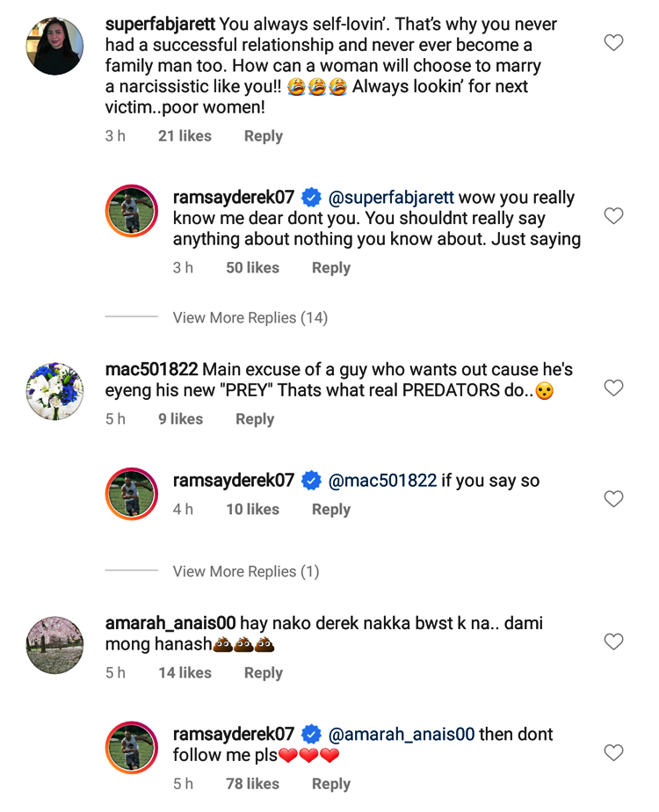Heart the mac501822 comment about predators
This screenshot has width=659, height=812.
[x=613, y=388]
